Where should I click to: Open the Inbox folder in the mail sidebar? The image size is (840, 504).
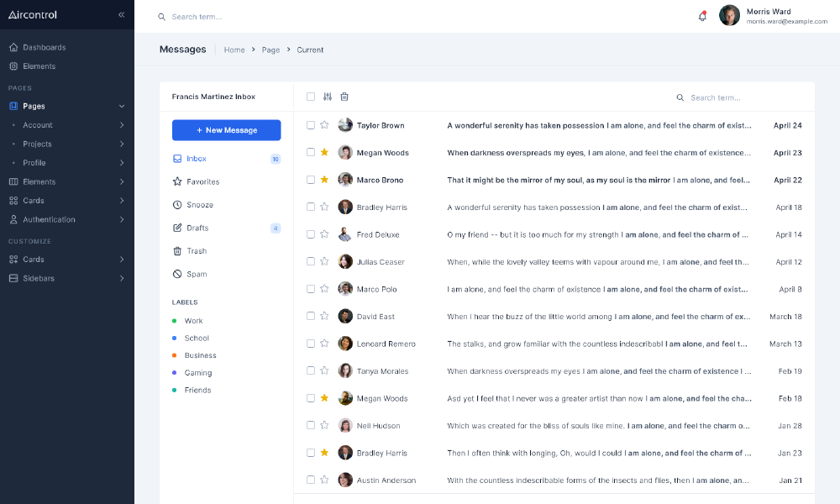[x=195, y=158]
